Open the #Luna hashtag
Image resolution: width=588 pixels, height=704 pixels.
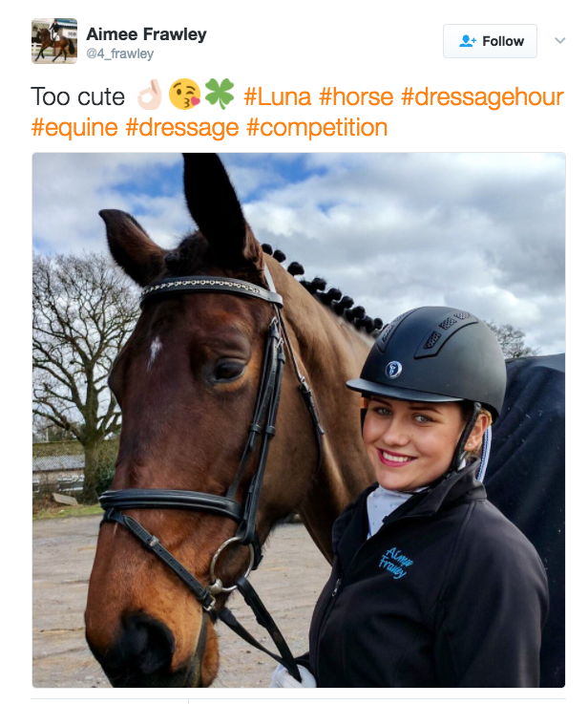[x=277, y=96]
